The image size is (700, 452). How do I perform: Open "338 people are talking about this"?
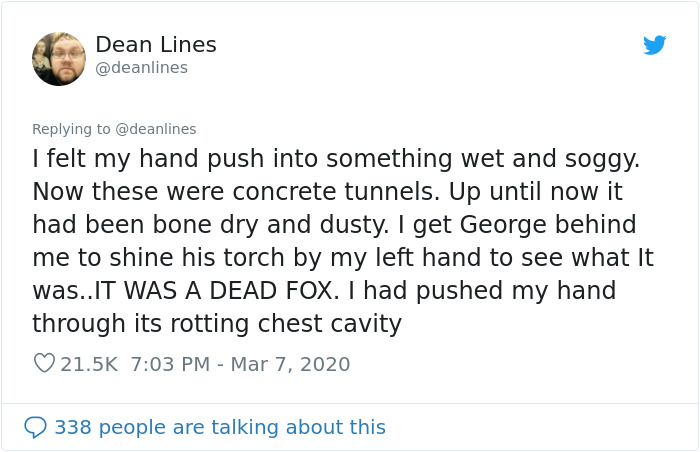[x=219, y=427]
